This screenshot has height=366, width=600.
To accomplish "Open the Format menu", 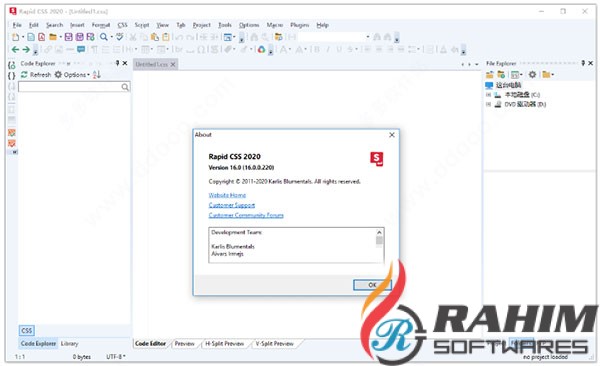I will [101, 25].
